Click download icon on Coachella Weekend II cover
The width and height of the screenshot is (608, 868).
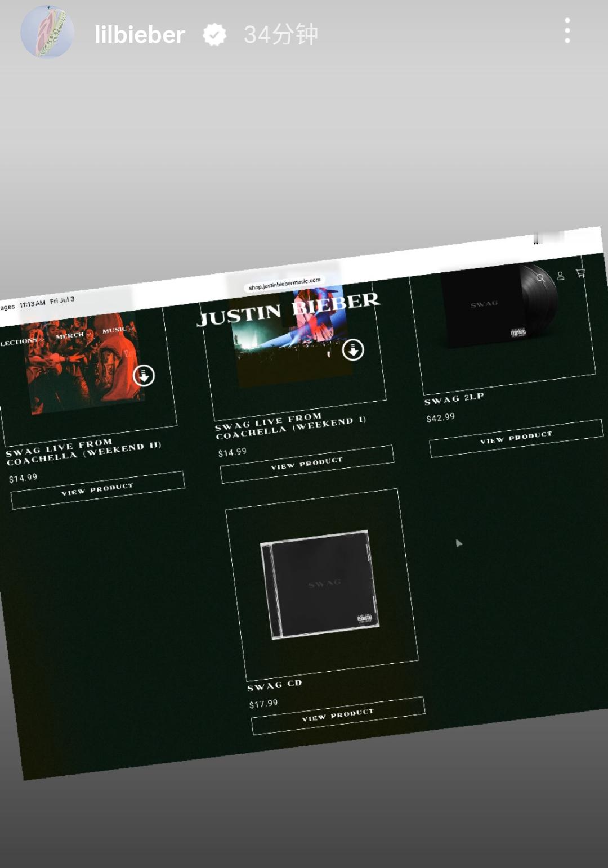144,375
